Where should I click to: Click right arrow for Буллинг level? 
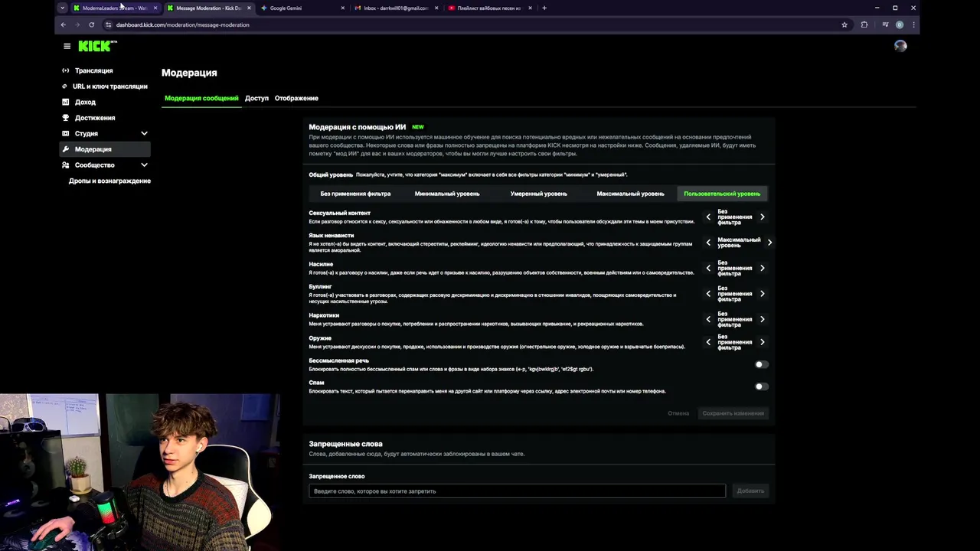click(762, 294)
